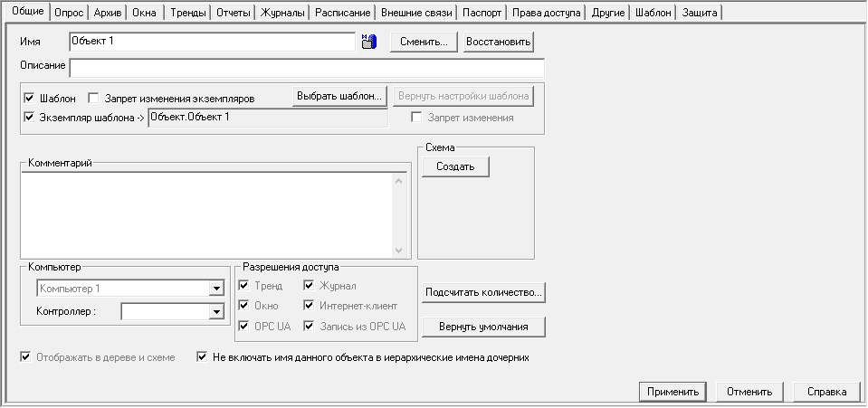The image size is (868, 408).
Task: Toggle the OPC UA checkbox
Action: 243,326
